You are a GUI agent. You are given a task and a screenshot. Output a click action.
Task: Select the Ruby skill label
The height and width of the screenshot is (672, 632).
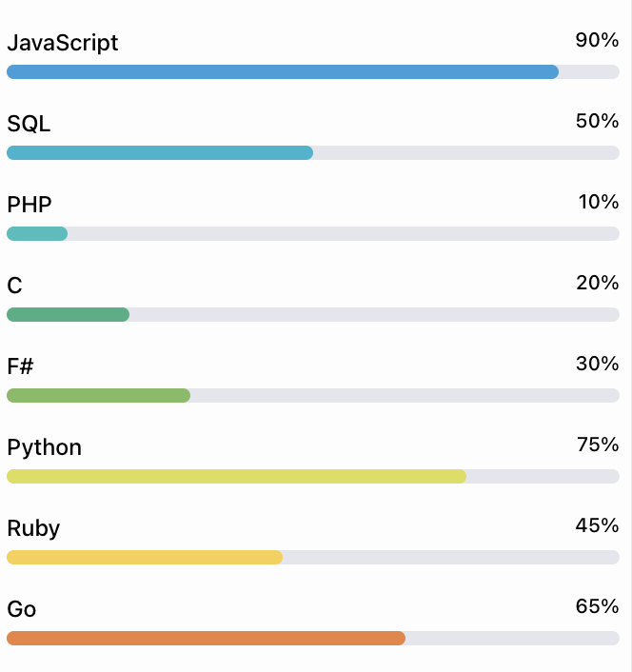pos(33,529)
